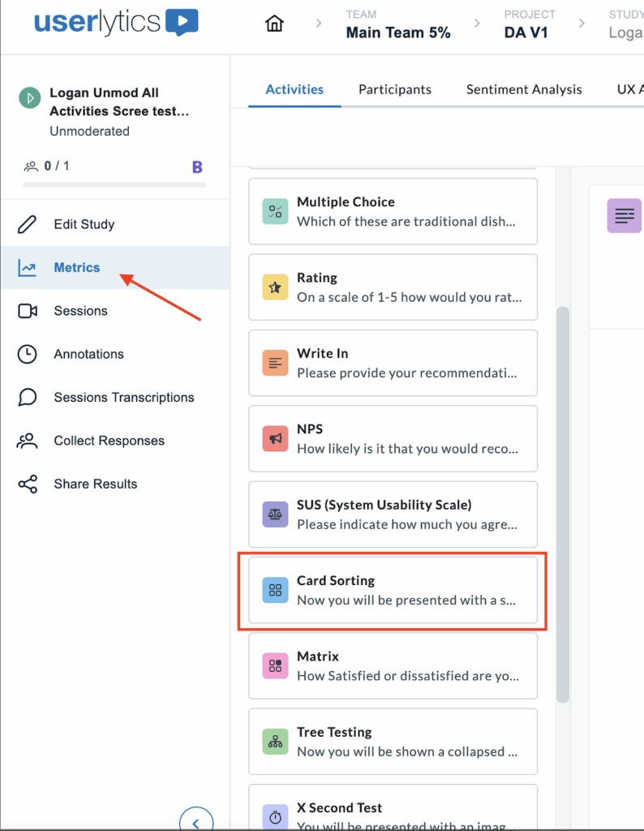Screen dimensions: 644x831
Task: Click the Matrix grid icon
Action: (x=276, y=665)
